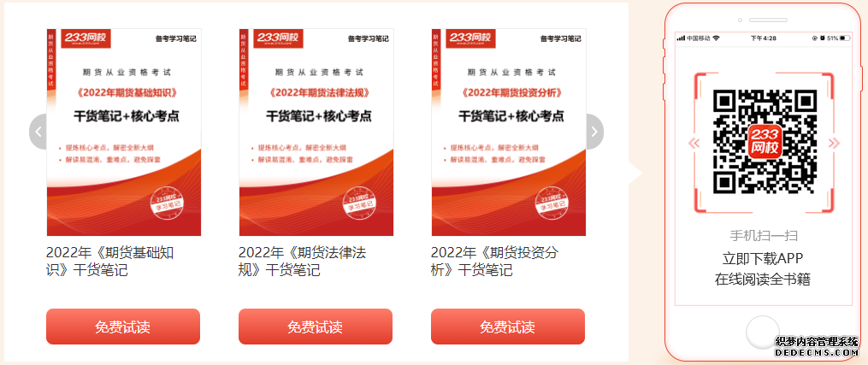Click the double-right arrows beside QR code
The image size is (868, 365).
(x=835, y=144)
